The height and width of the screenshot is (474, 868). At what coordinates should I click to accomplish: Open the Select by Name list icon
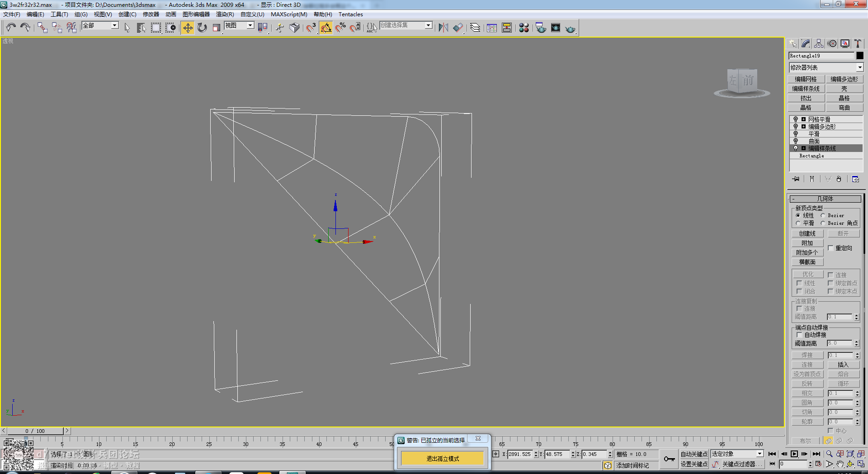(x=141, y=28)
